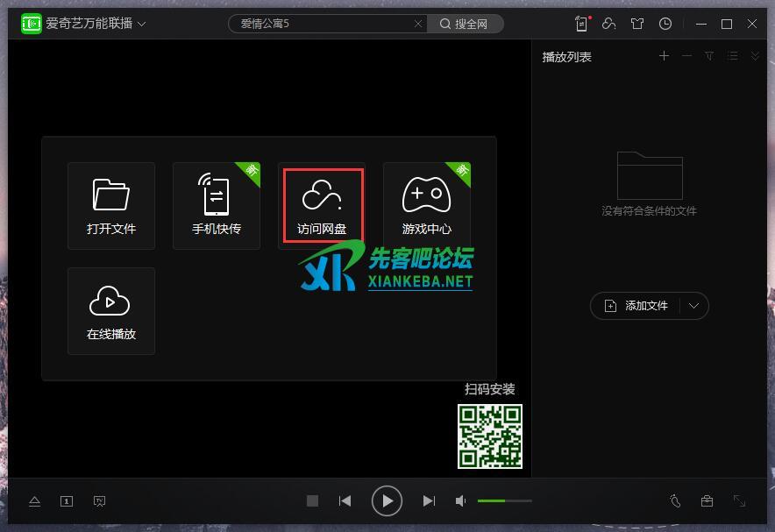The image size is (775, 532).
Task: Click the cloud drive icon in title bar
Action: tap(609, 24)
